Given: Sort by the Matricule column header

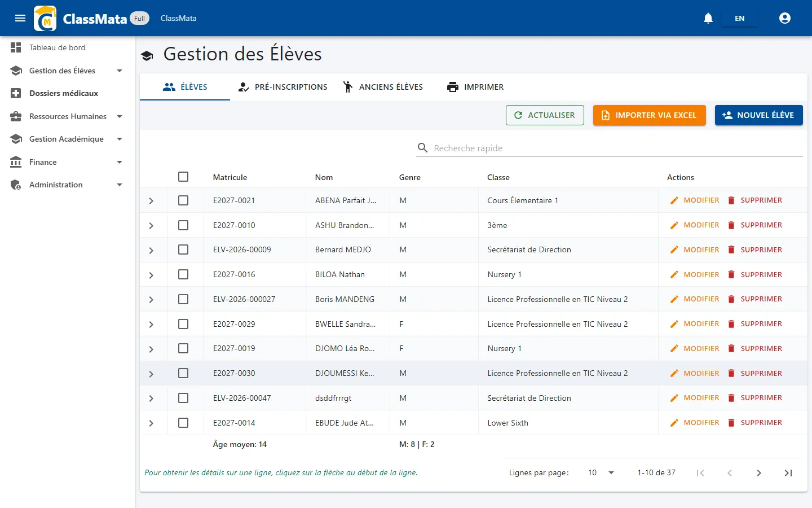Looking at the screenshot, I should 230,177.
